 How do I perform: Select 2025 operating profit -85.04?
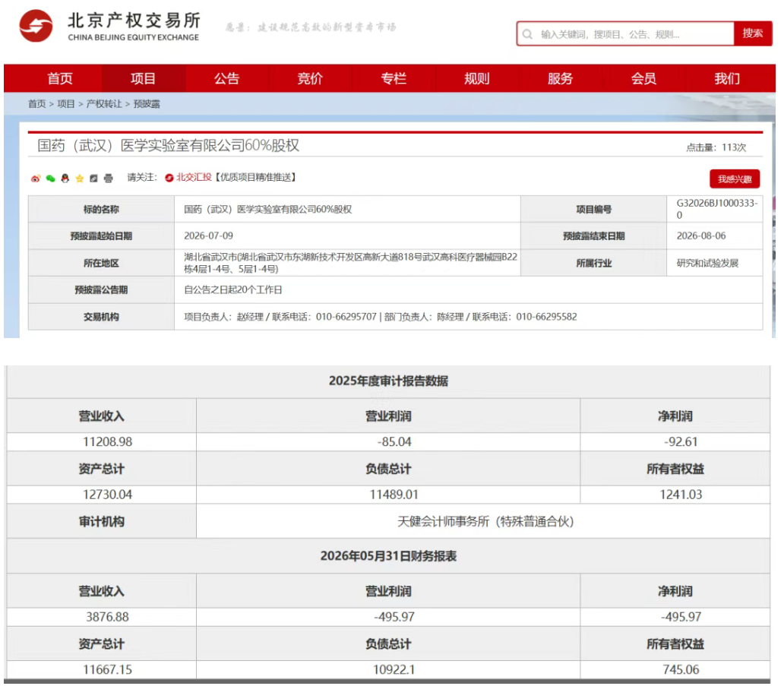pyautogui.click(x=394, y=442)
